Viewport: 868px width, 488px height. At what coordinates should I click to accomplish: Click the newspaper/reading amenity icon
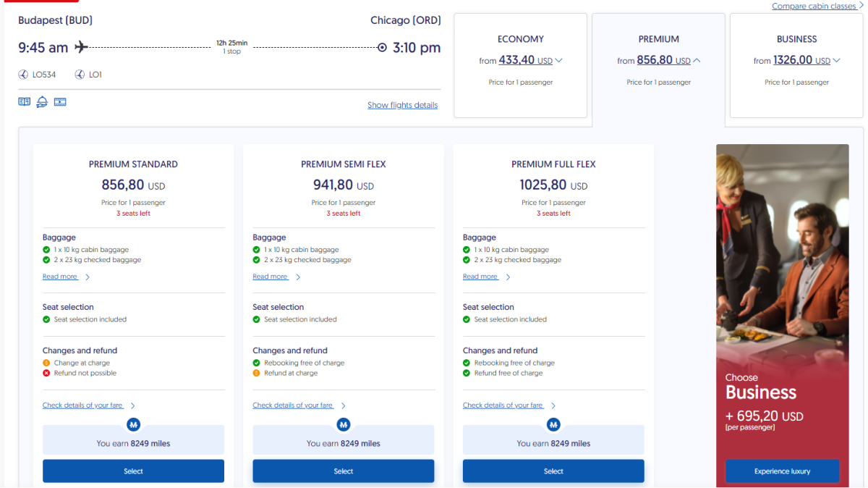point(25,102)
